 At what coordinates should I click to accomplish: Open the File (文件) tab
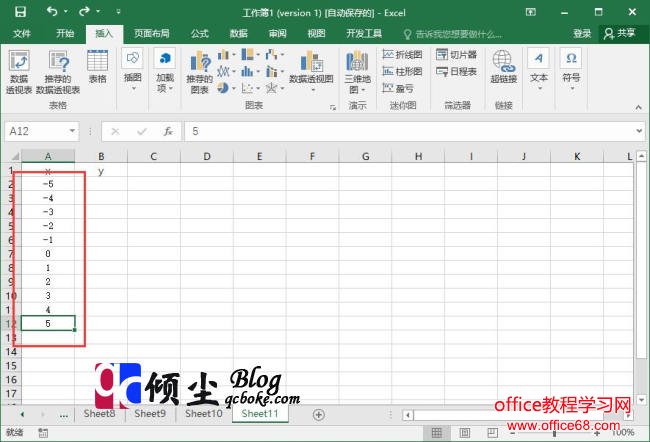[22, 34]
